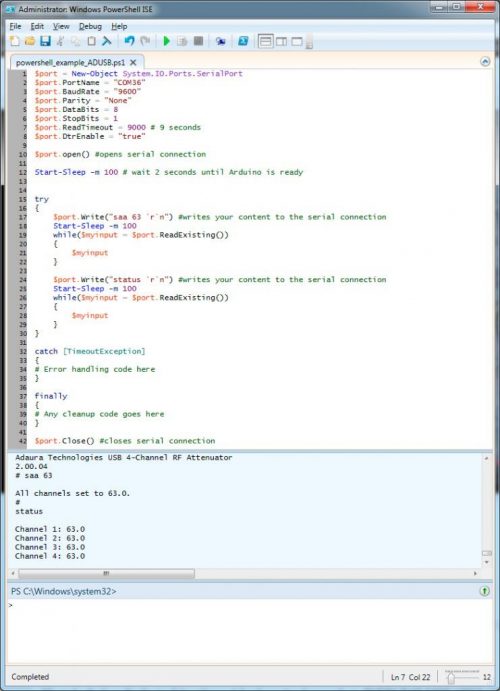
Task: Click the line containing $port.open()
Action: 120,154
